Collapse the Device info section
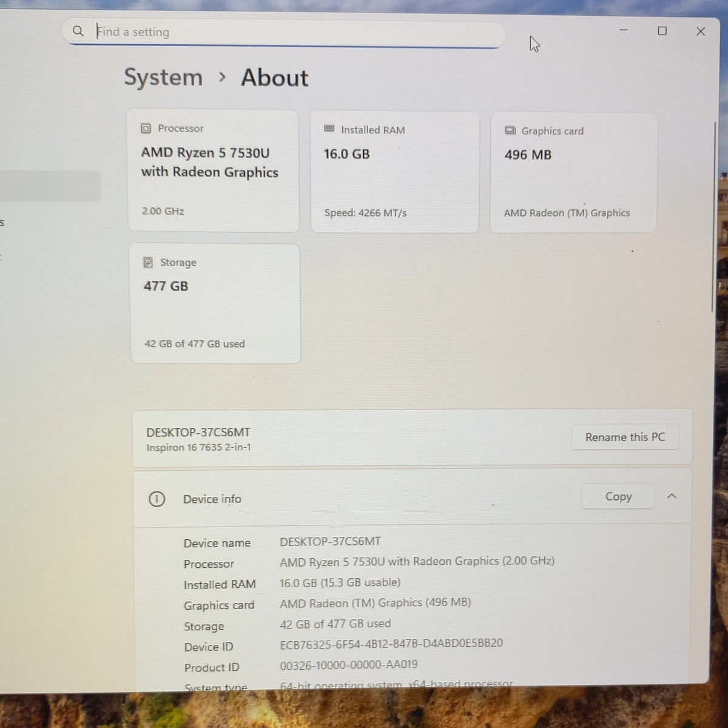The height and width of the screenshot is (728, 728). 672,496
